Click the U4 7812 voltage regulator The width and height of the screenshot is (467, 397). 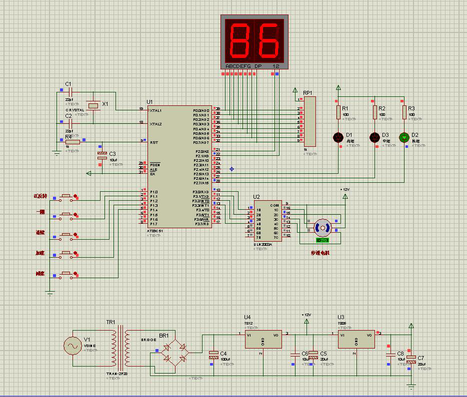(263, 339)
